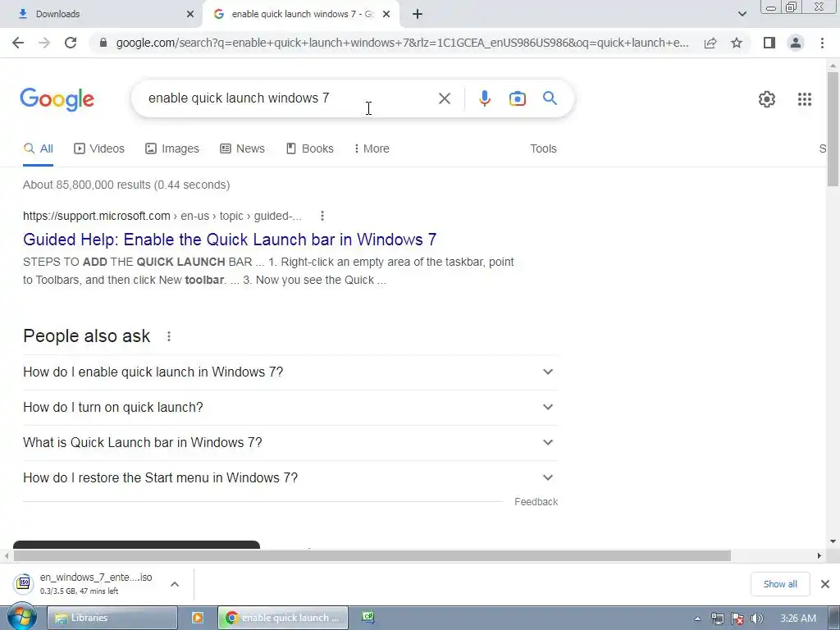Share this page via address bar icon
The height and width of the screenshot is (630, 840).
click(710, 43)
